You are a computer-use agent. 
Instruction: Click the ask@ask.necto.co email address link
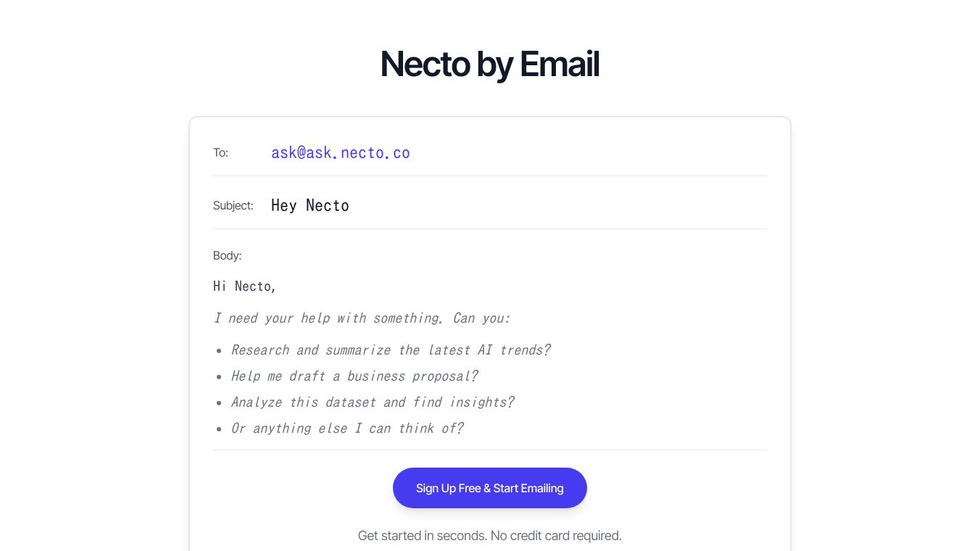[340, 152]
